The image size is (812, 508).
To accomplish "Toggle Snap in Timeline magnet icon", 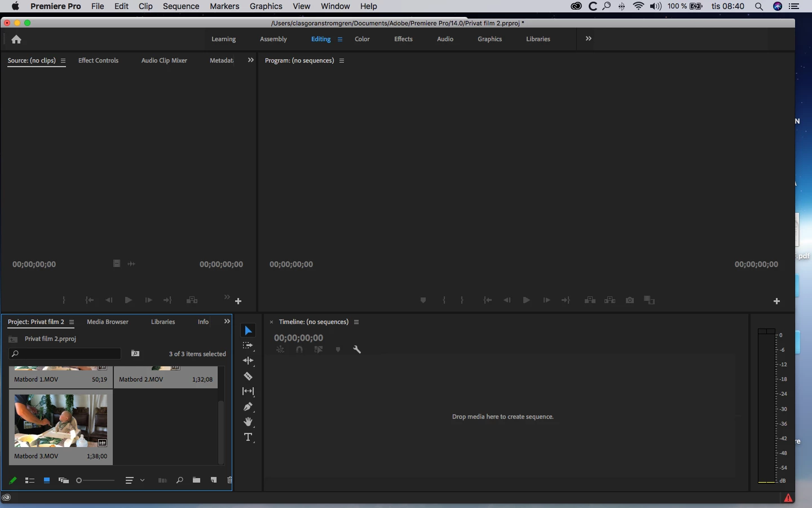I will (x=299, y=349).
